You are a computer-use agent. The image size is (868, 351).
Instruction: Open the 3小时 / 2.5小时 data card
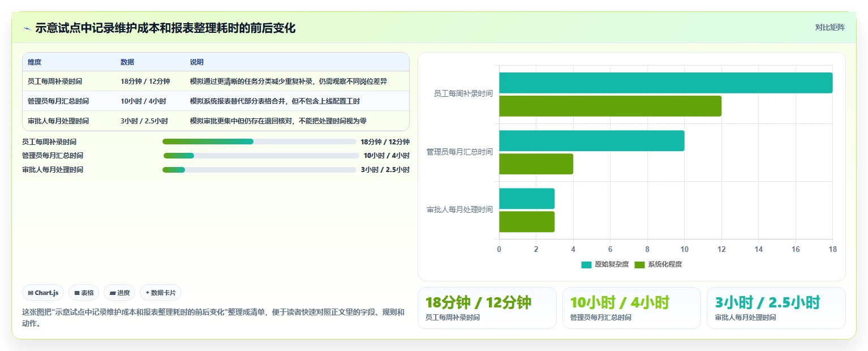point(776,308)
